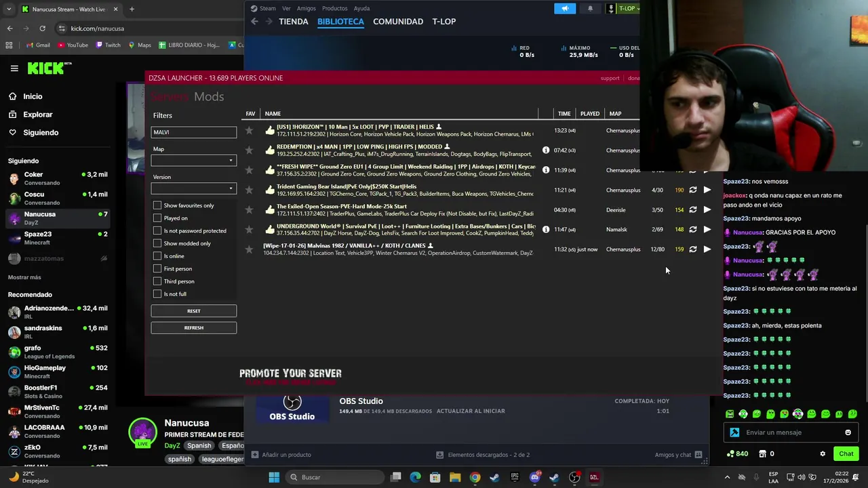
Task: Show hidden system tray icons
Action: pyautogui.click(x=727, y=477)
